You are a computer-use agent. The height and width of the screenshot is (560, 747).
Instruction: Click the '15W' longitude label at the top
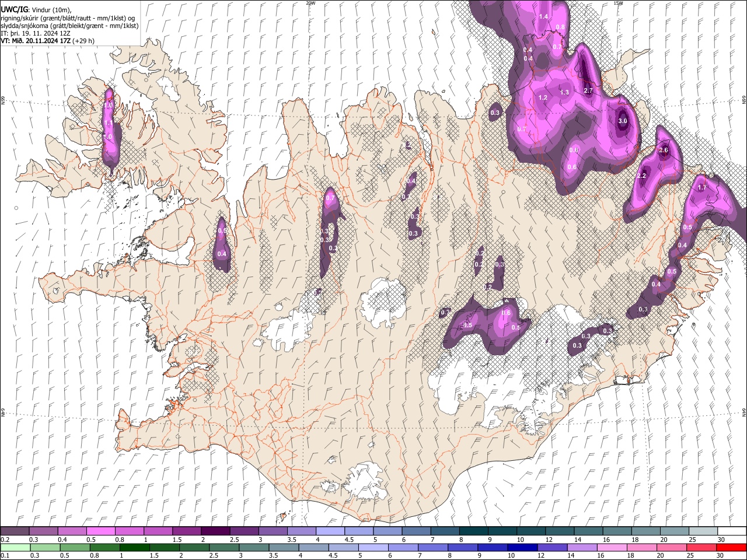pos(618,3)
